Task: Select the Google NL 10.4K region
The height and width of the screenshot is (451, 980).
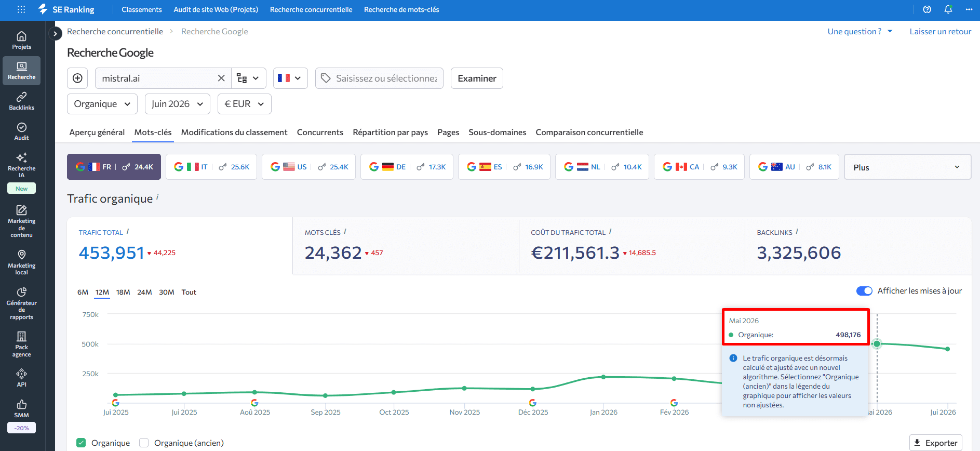Action: (602, 167)
